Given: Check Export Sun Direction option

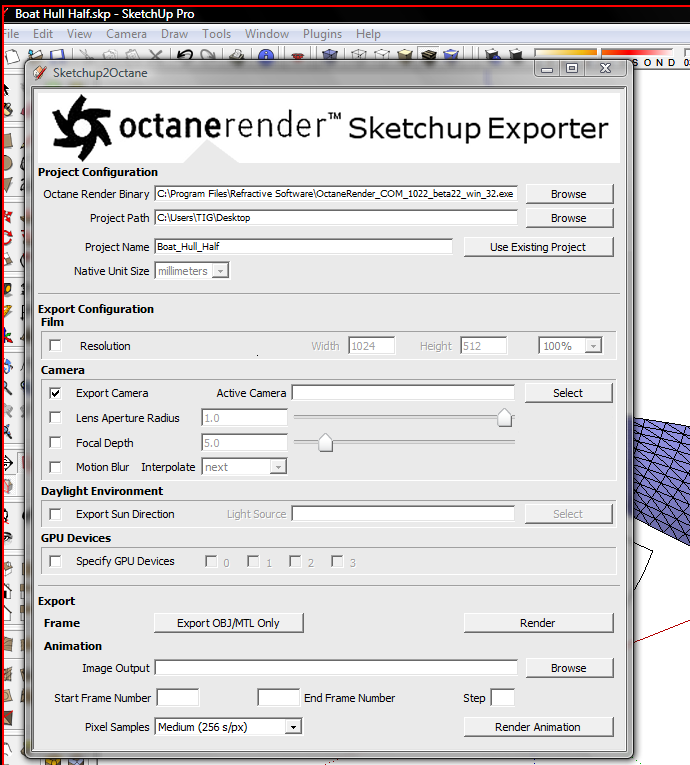Looking at the screenshot, I should click(56, 514).
